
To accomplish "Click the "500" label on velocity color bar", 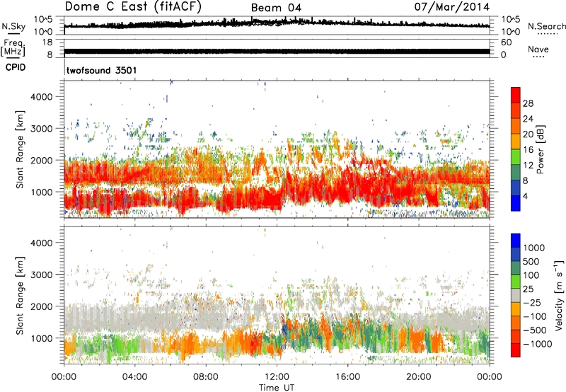I will (x=531, y=261).
